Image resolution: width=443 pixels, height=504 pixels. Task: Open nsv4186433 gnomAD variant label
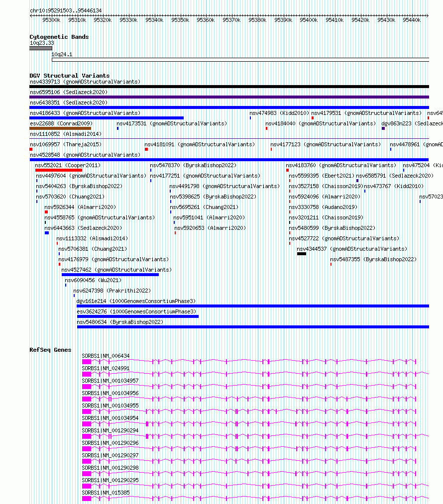tap(85, 113)
